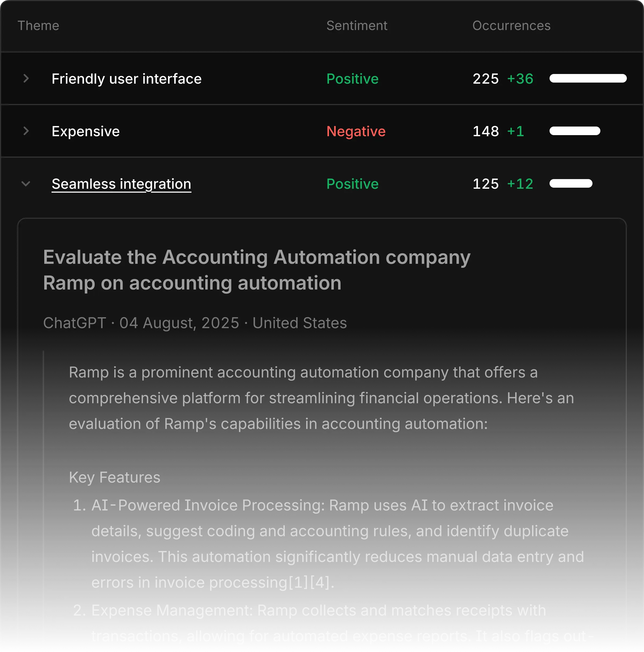Click the 148 +1 occurrences count

click(498, 131)
